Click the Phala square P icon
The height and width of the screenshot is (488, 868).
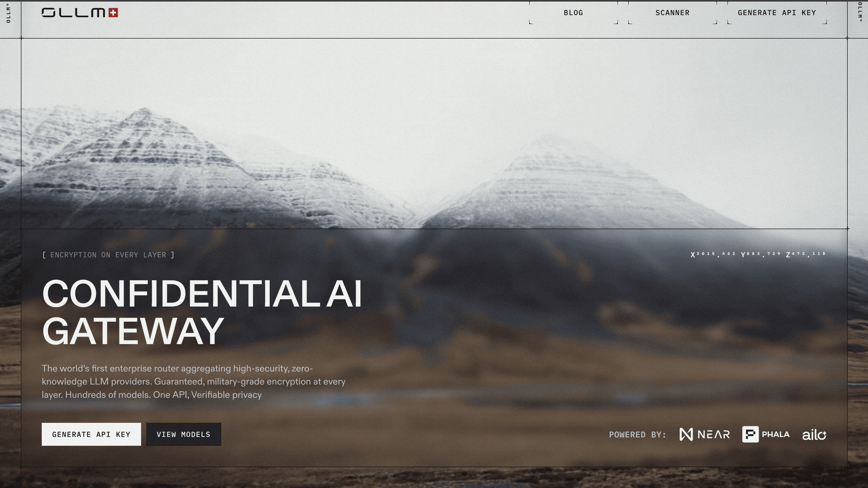750,434
